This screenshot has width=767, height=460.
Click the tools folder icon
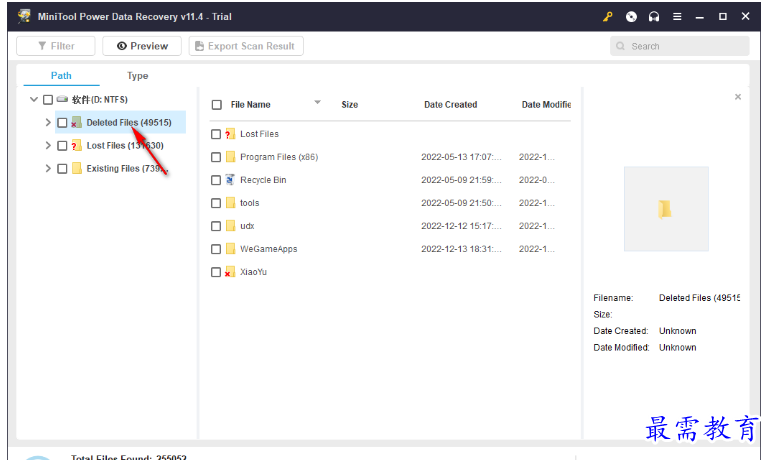(x=230, y=203)
